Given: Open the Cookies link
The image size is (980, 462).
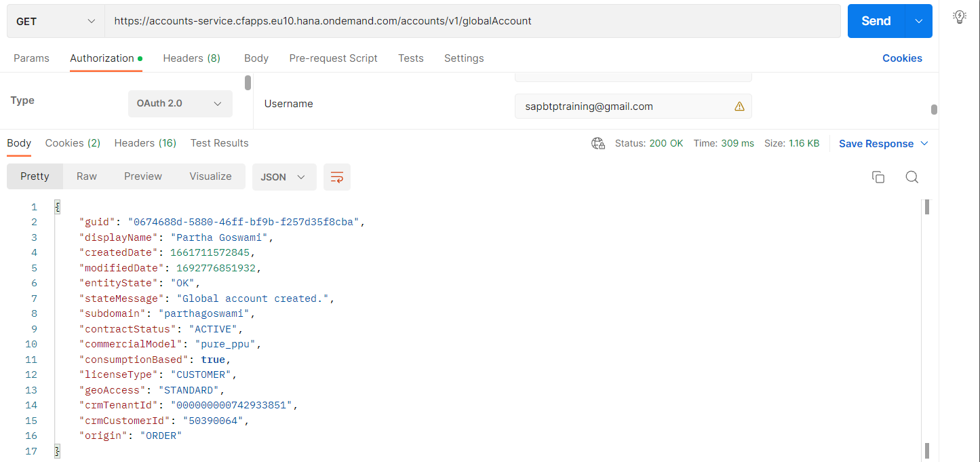Looking at the screenshot, I should tap(902, 58).
